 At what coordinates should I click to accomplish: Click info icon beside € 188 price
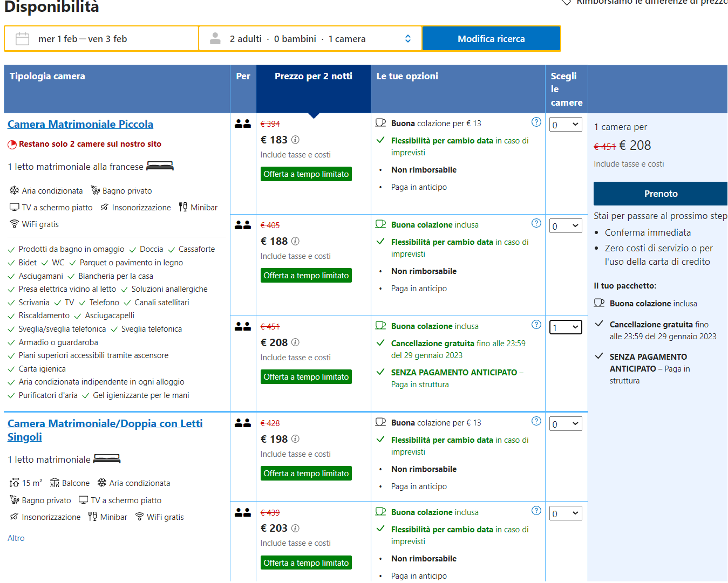pyautogui.click(x=295, y=241)
